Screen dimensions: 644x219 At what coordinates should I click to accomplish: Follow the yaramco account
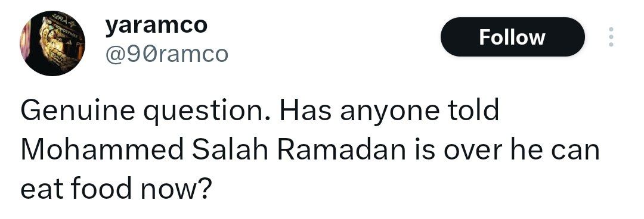click(512, 37)
